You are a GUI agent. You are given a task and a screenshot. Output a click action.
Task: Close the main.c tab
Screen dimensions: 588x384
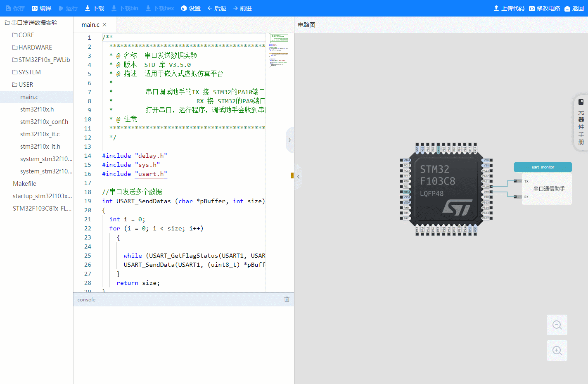104,25
